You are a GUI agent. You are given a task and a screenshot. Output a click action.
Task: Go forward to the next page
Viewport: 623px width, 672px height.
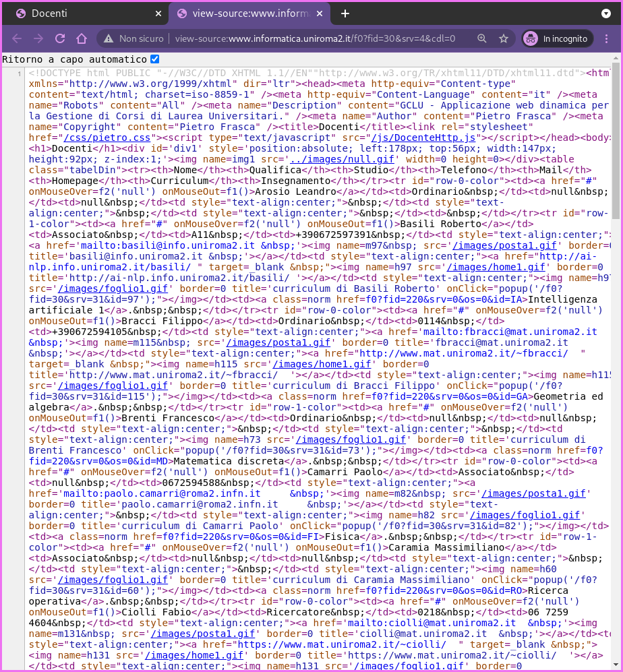(x=38, y=38)
